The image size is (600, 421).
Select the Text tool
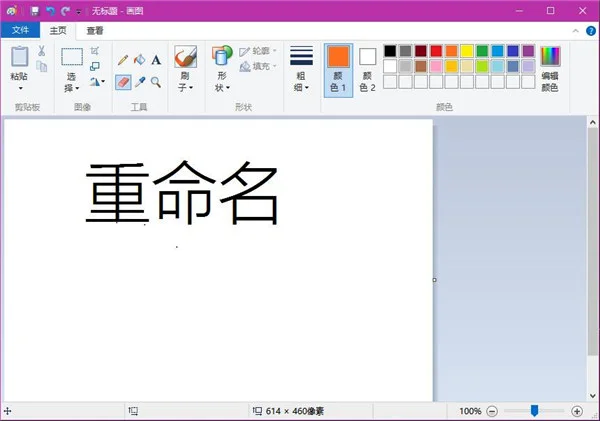click(156, 60)
